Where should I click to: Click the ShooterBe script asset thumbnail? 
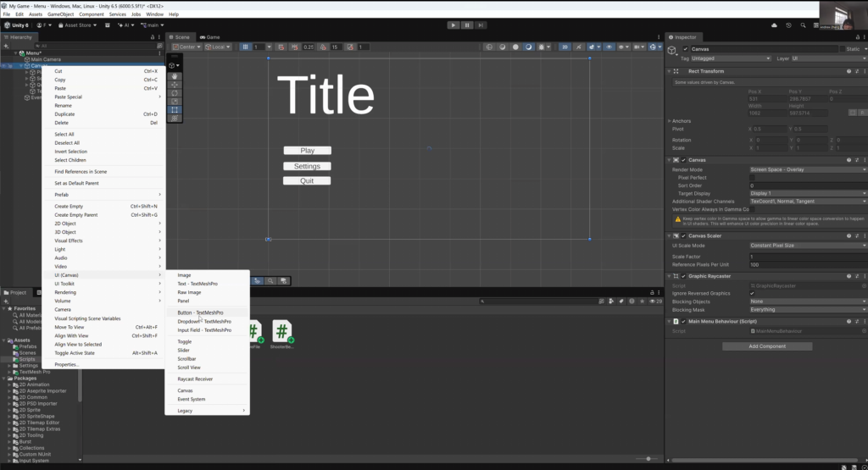(281, 334)
